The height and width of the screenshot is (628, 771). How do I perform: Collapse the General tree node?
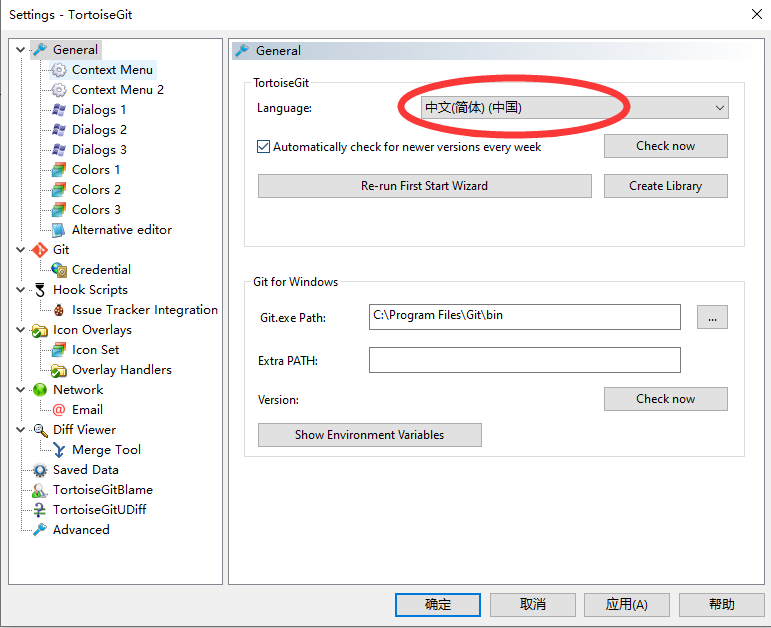pyautogui.click(x=21, y=50)
